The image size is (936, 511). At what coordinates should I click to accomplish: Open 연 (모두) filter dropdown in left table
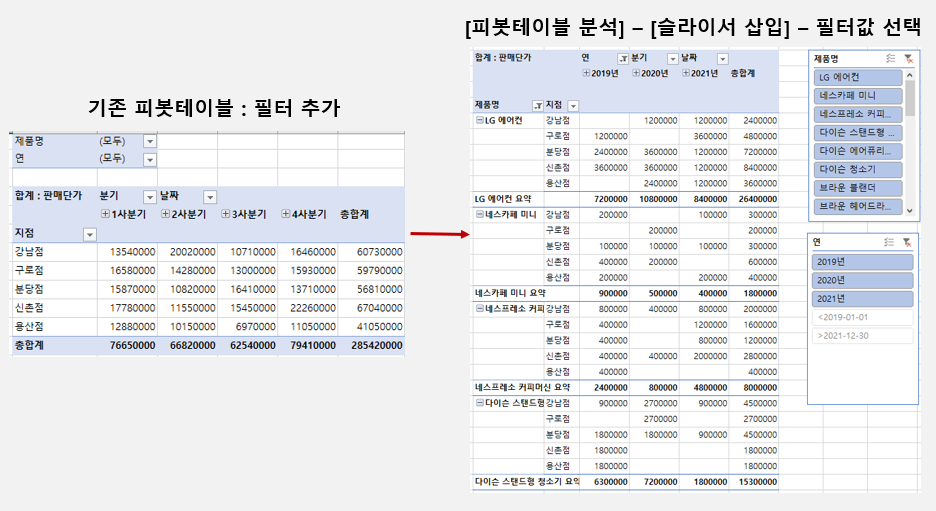(150, 159)
